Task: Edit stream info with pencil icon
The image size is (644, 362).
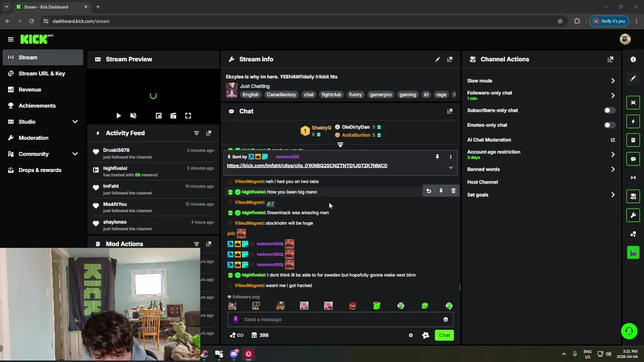Action: point(438,59)
